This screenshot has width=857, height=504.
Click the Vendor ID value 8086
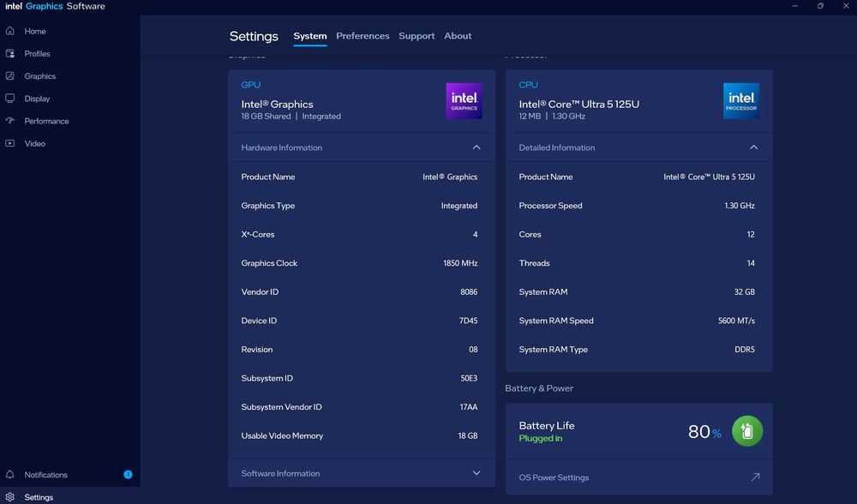click(469, 292)
